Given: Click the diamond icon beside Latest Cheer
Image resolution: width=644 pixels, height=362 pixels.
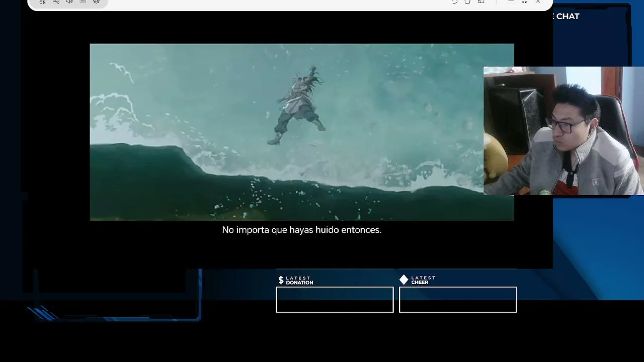Looking at the screenshot, I should click(404, 280).
